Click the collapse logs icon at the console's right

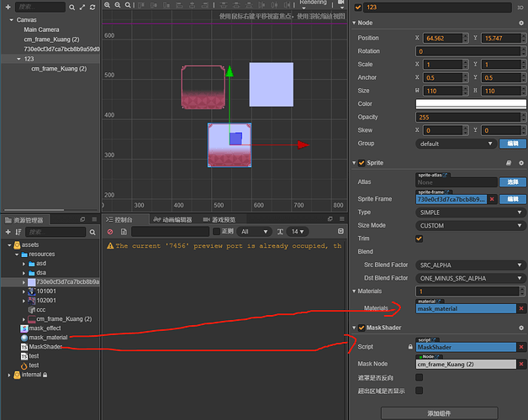click(x=341, y=231)
